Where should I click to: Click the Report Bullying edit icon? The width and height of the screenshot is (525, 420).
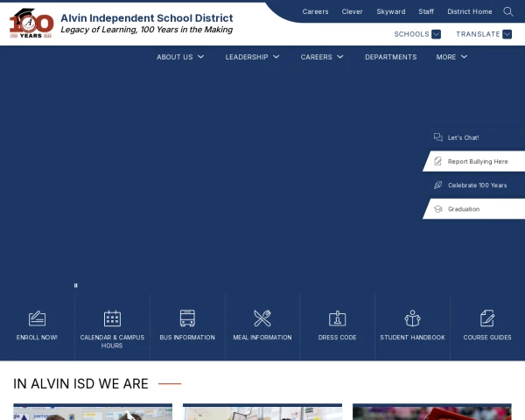click(x=438, y=161)
